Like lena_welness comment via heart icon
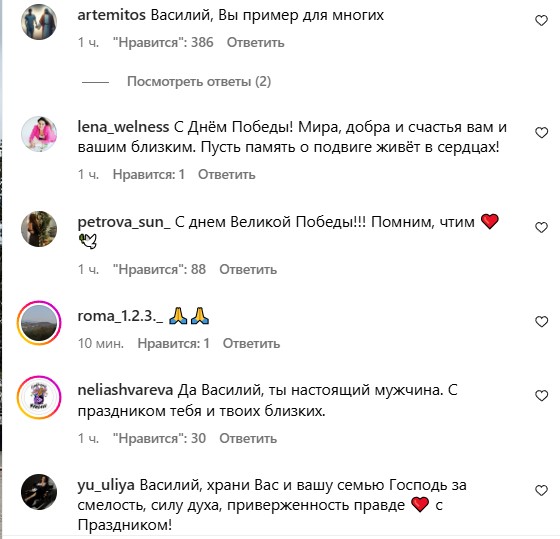 coord(541,133)
